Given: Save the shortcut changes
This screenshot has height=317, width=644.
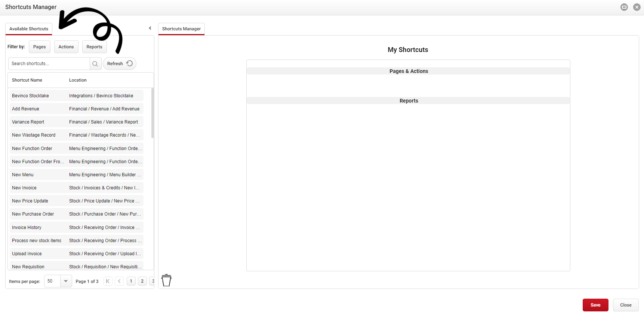Looking at the screenshot, I should pyautogui.click(x=595, y=305).
